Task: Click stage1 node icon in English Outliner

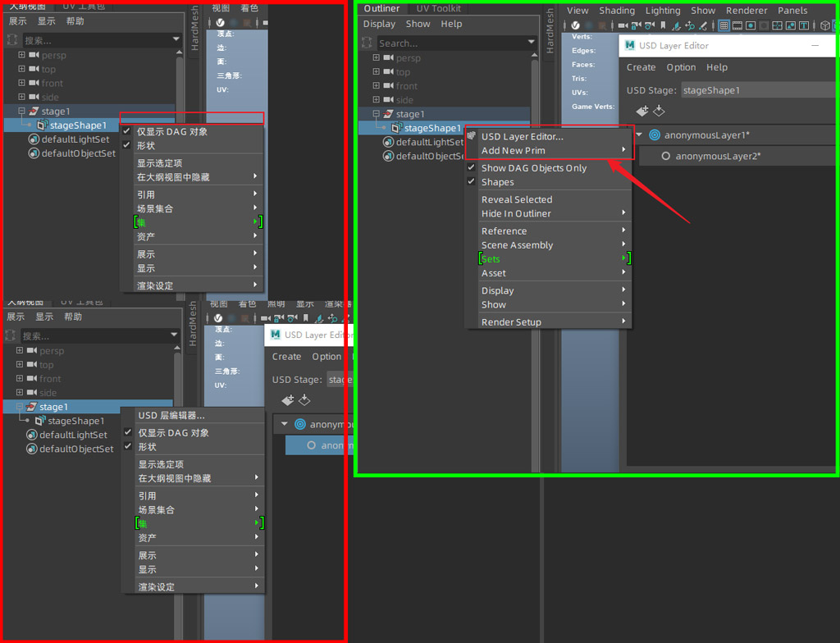Action: pos(388,114)
